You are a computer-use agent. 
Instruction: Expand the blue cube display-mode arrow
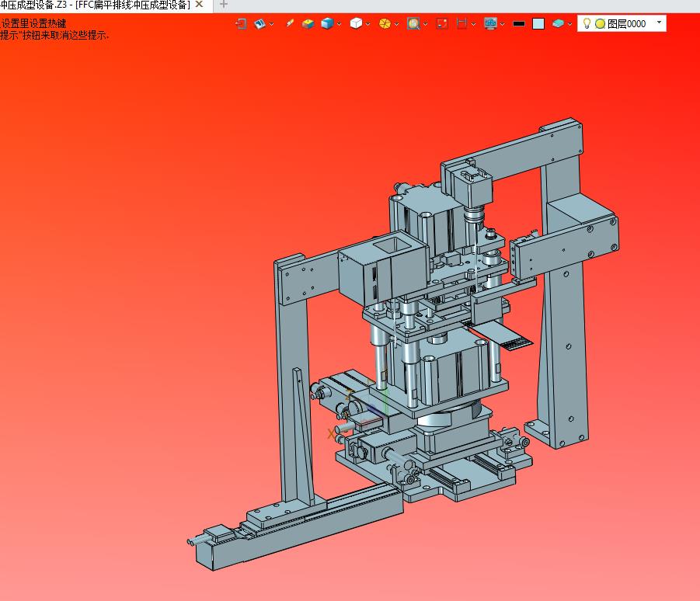(340, 24)
